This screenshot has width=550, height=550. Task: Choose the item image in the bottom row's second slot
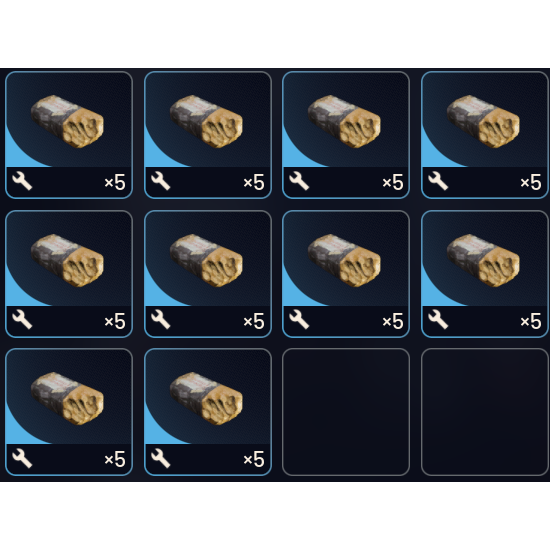(206, 398)
